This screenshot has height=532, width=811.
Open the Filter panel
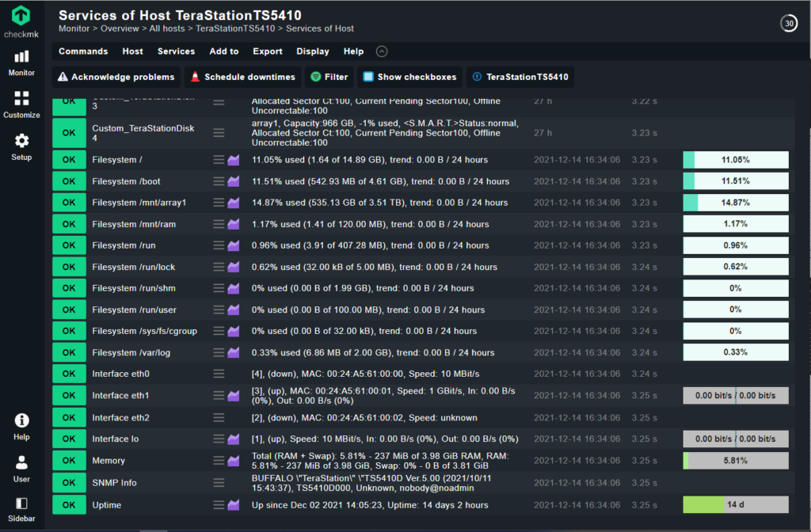coord(329,77)
